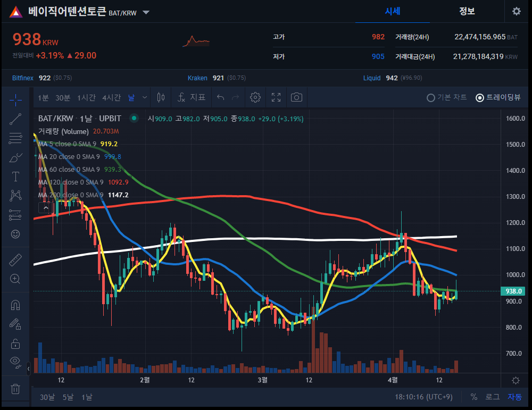Click the mini price sparkline thumbnail
The image size is (532, 410).
point(196,41)
